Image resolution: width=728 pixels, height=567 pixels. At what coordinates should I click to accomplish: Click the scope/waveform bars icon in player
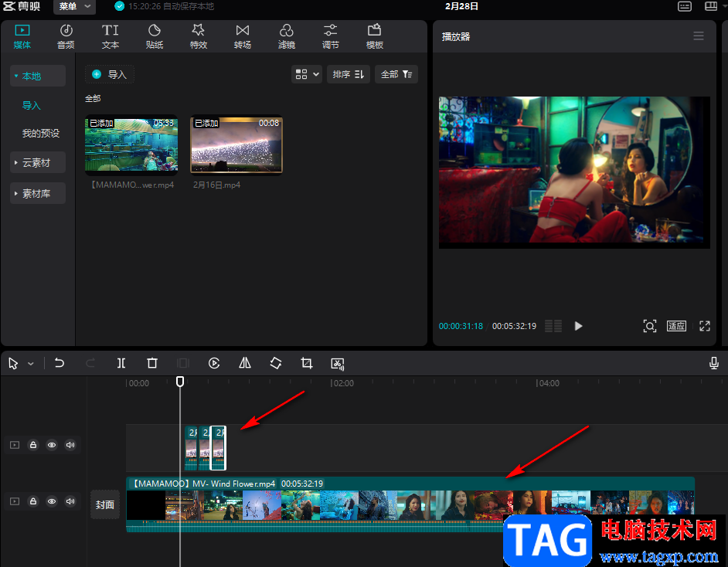(x=553, y=326)
